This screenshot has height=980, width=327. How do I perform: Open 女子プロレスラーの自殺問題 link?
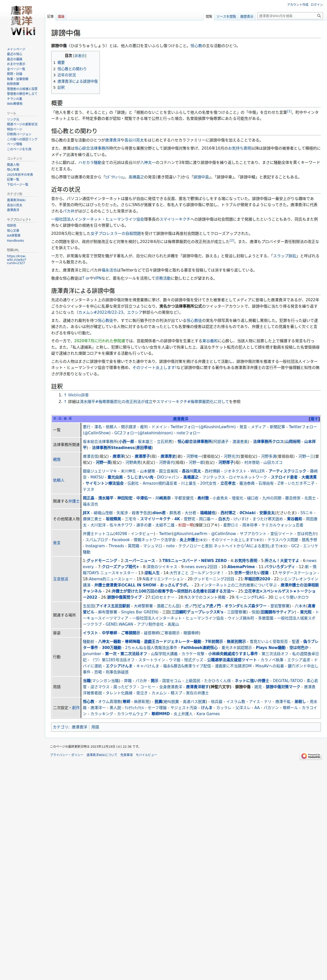pos(116,234)
